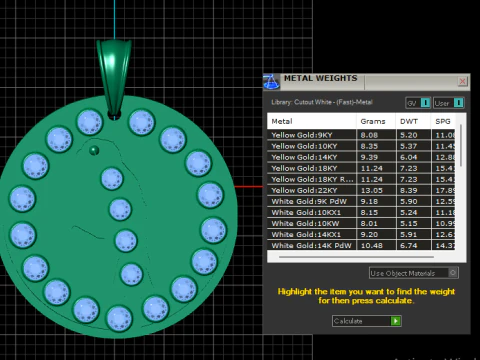Select the Yellow Gold:18KY R... row
This screenshot has height=360, width=480.
coord(361,179)
